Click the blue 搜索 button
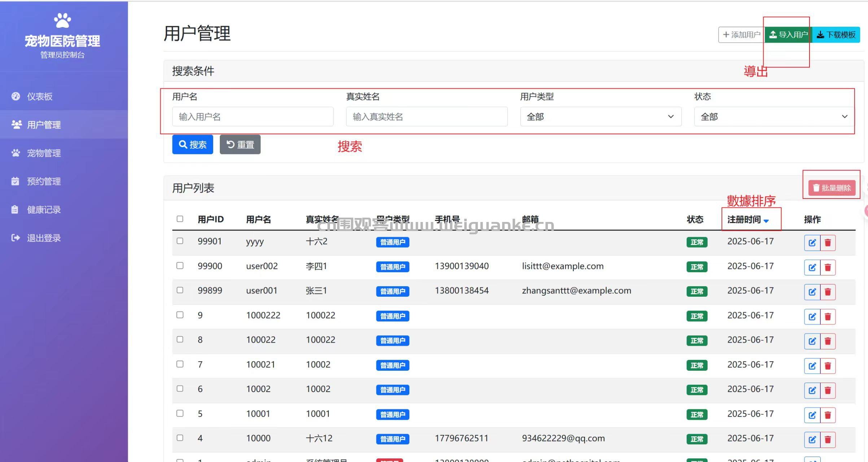The height and width of the screenshot is (462, 868). pyautogui.click(x=193, y=145)
